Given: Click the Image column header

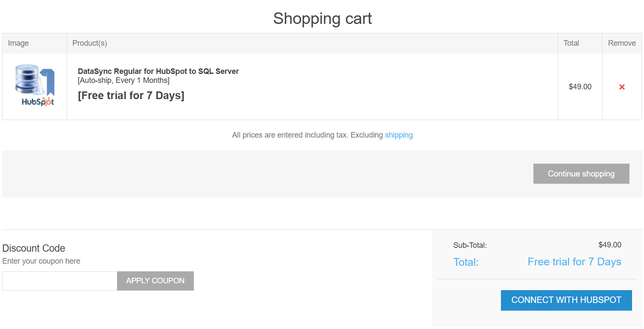Looking at the screenshot, I should 18,43.
